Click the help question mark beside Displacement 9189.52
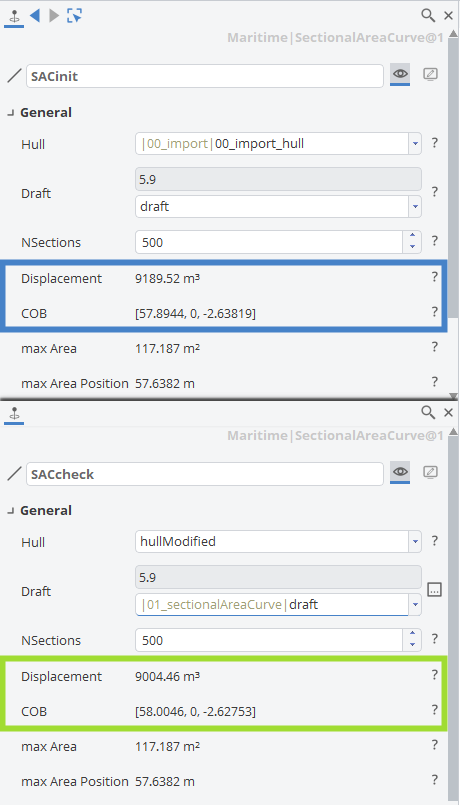 tap(434, 277)
